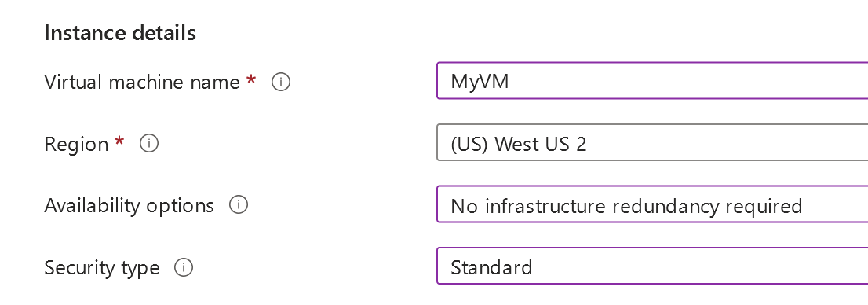The width and height of the screenshot is (868, 305).
Task: Select the Availability options label text
Action: 129,206
